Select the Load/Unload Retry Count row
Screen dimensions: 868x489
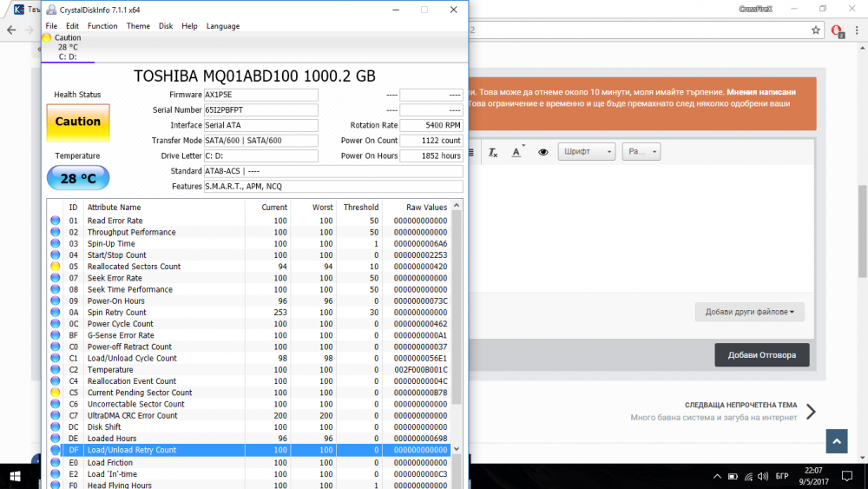point(250,450)
